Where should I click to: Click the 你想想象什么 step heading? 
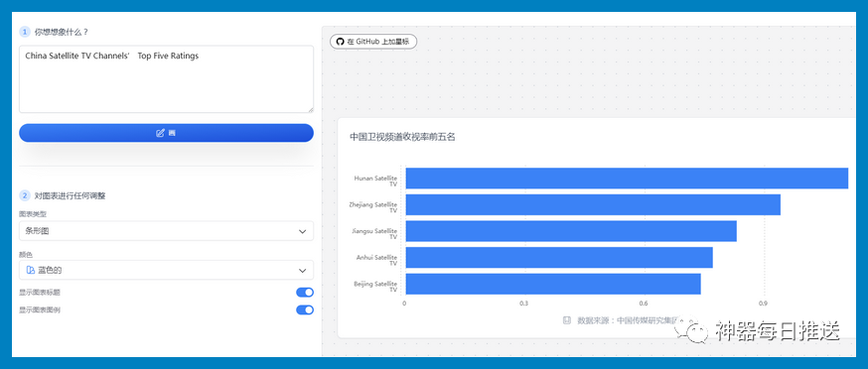pyautogui.click(x=62, y=32)
